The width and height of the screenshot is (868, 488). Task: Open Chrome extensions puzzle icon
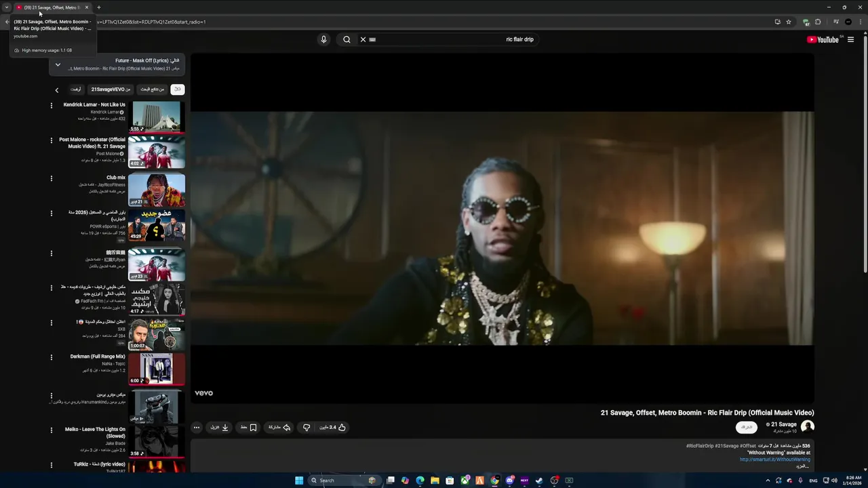click(818, 22)
